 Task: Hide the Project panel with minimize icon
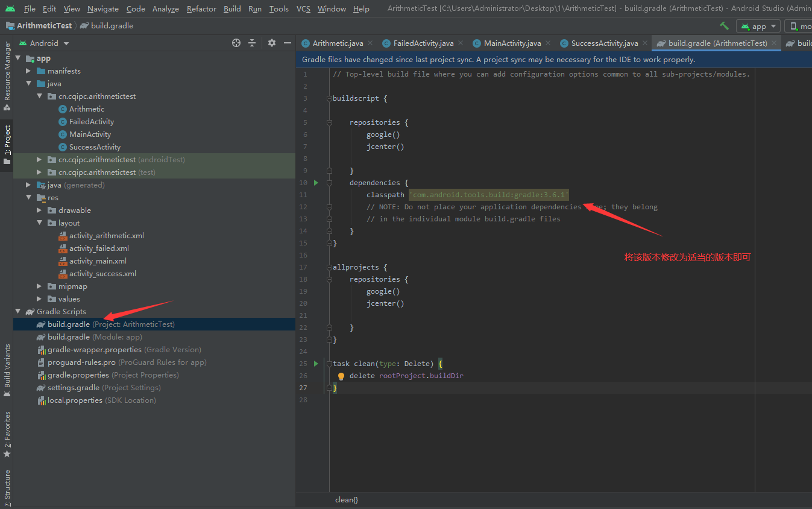tap(288, 43)
